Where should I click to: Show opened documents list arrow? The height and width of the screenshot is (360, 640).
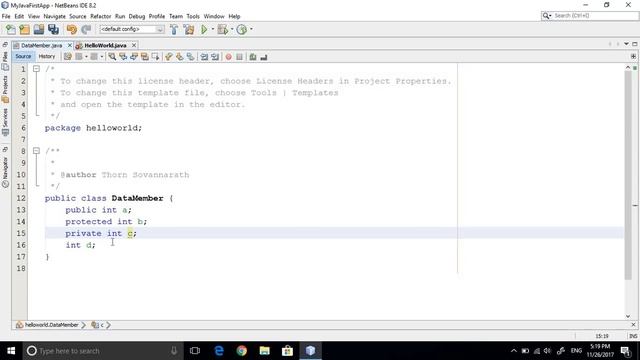coord(626,44)
